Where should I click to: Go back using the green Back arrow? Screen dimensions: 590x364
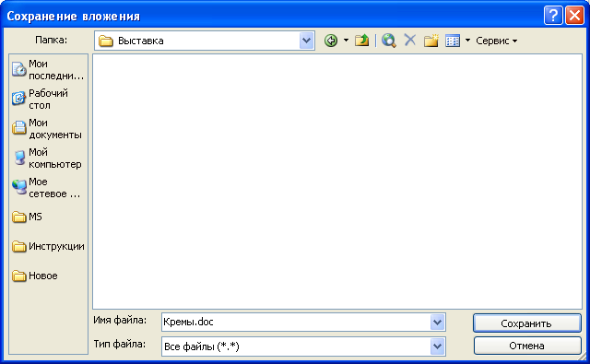[331, 41]
